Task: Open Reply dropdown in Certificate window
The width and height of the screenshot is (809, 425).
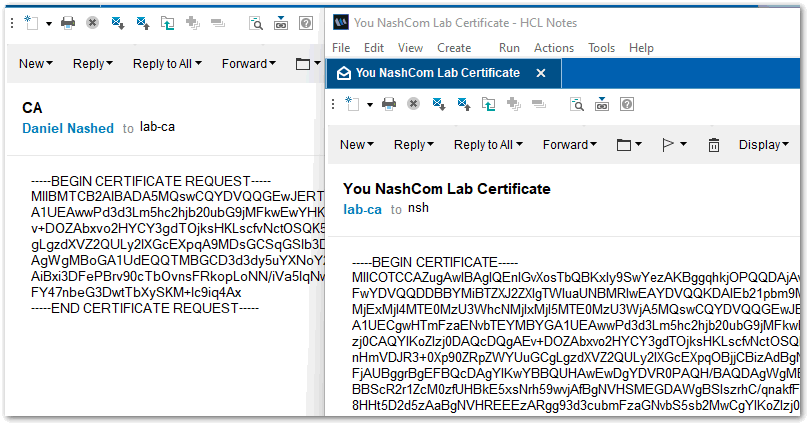Action: pyautogui.click(x=413, y=144)
